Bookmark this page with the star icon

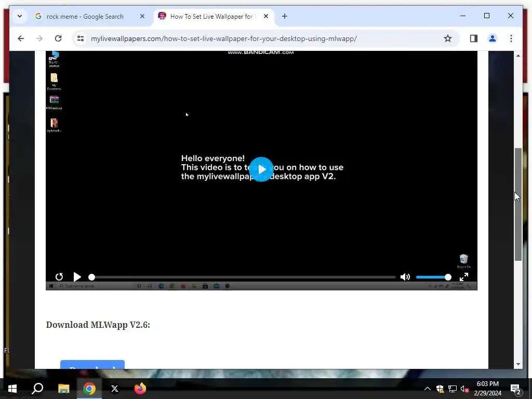pyautogui.click(x=447, y=38)
